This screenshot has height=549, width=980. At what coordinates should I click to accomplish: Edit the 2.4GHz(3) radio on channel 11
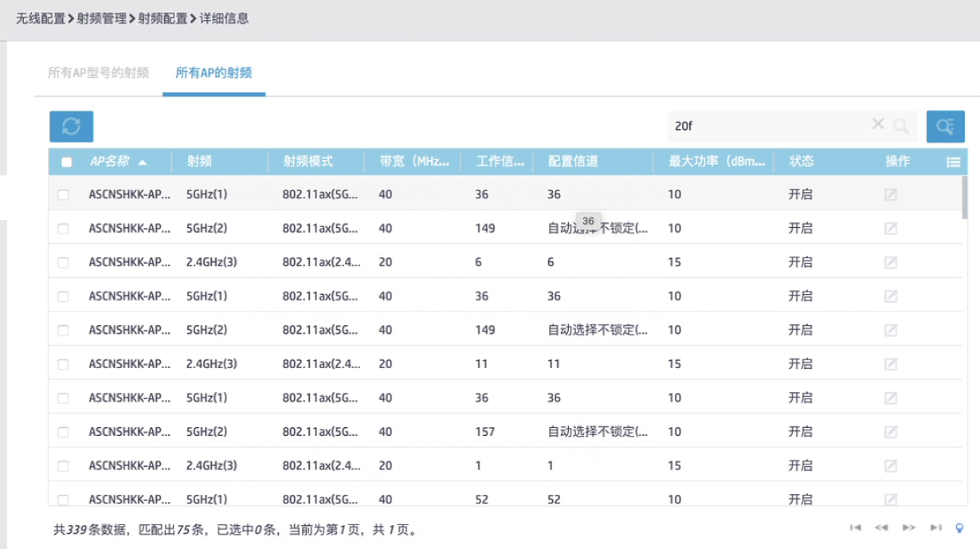[891, 364]
